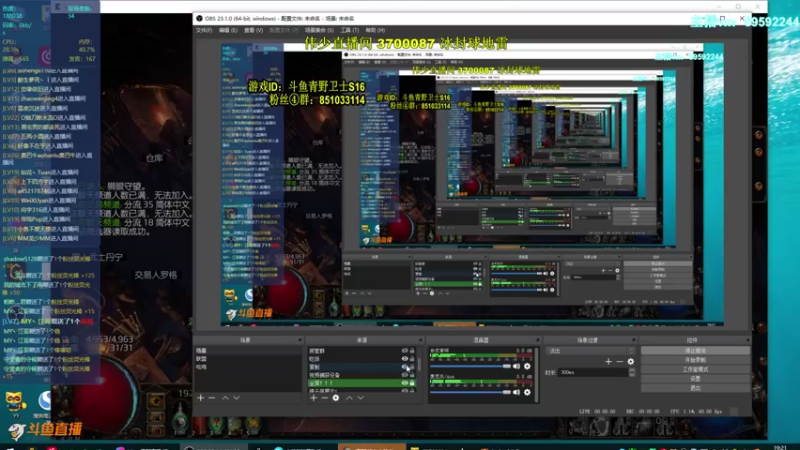Mute the first mixer track speaker icon
This screenshot has width=800, height=450.
click(516, 366)
